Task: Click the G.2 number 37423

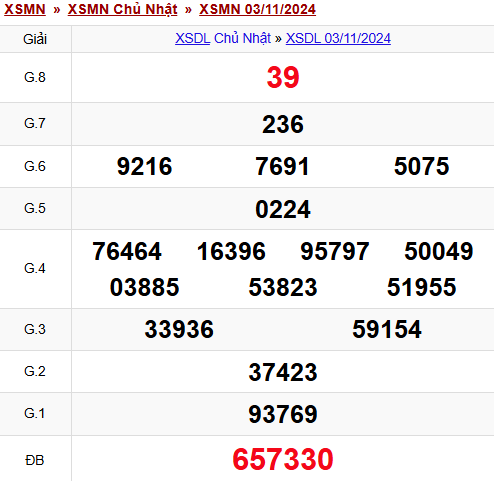Action: tap(283, 372)
